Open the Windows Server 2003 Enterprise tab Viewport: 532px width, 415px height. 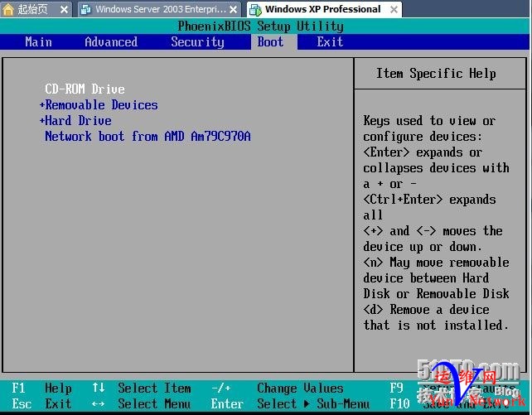click(161, 9)
